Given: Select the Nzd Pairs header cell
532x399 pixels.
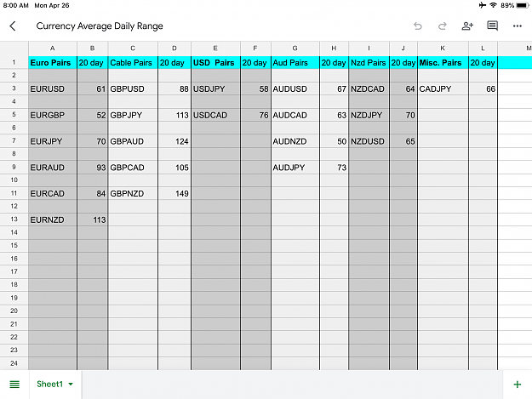Looking at the screenshot, I should 369,63.
